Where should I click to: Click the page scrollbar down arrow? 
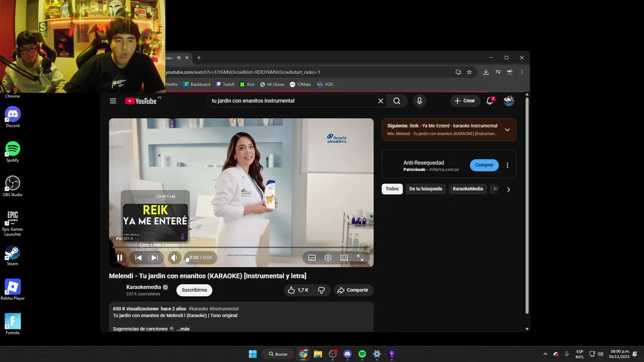[x=527, y=329]
